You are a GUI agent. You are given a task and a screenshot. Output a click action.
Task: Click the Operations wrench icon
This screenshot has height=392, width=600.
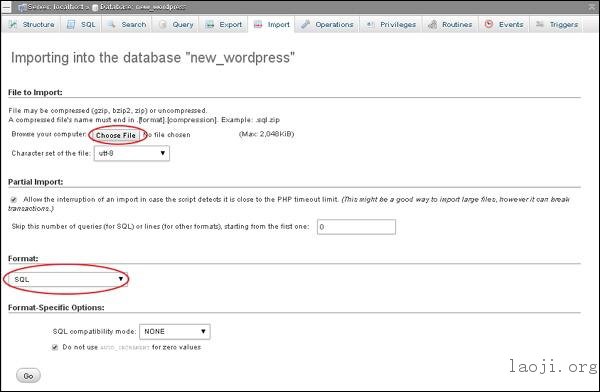pyautogui.click(x=305, y=24)
